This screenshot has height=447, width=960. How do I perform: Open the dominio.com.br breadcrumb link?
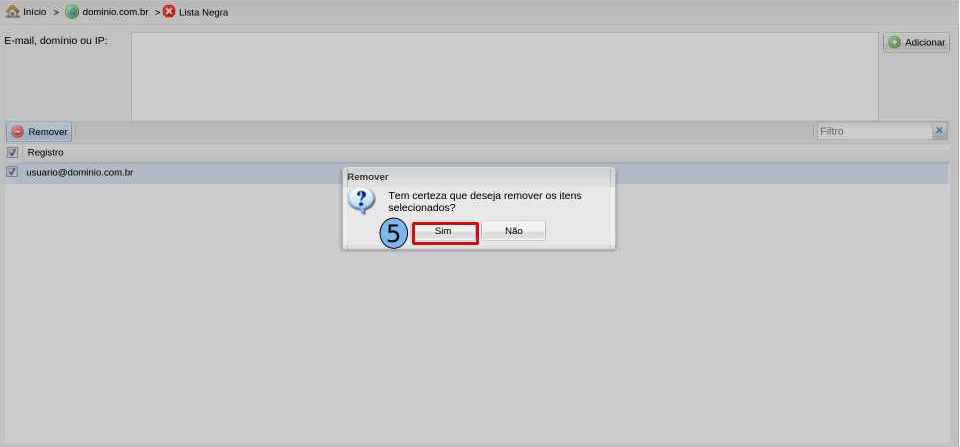pyautogui.click(x=115, y=12)
